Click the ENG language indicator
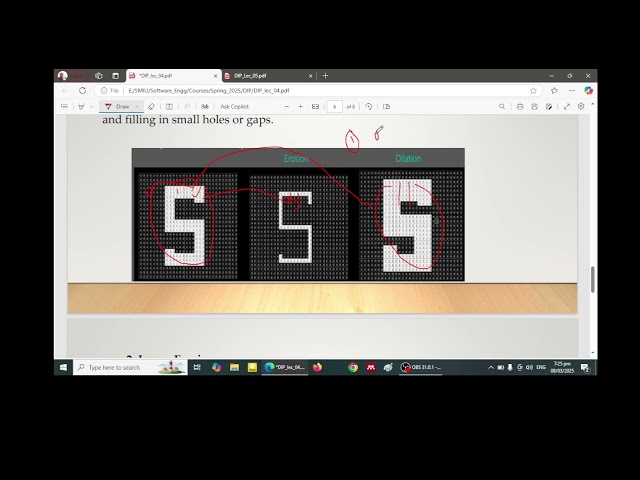 click(x=541, y=367)
